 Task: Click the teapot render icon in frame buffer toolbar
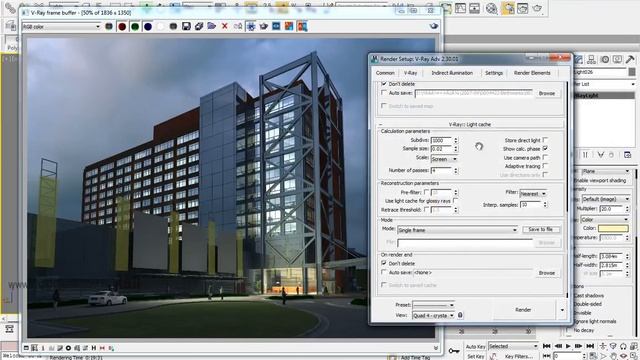264,27
